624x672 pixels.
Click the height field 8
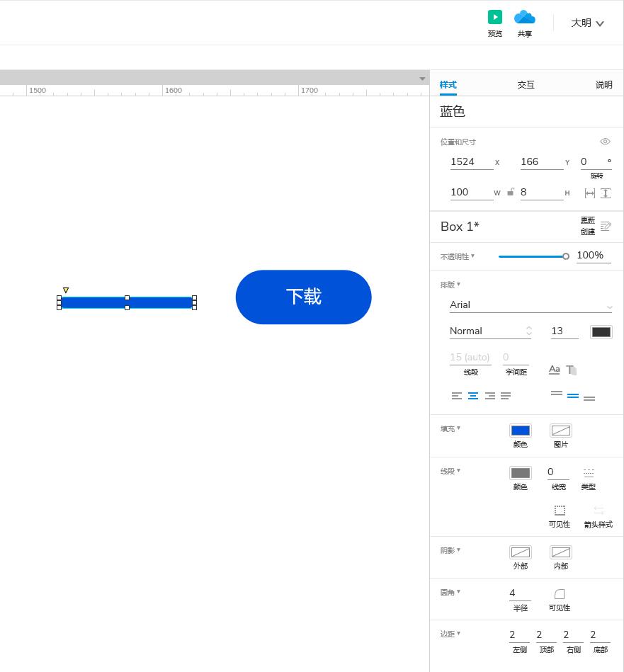542,193
